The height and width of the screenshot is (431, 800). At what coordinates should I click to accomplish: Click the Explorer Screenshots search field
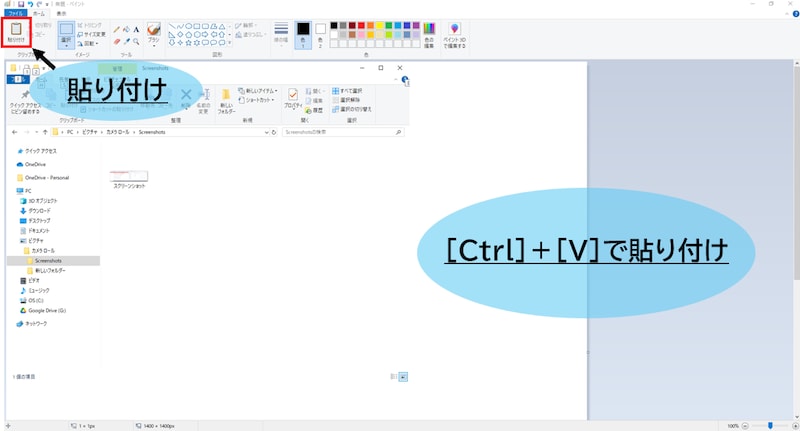(x=343, y=132)
